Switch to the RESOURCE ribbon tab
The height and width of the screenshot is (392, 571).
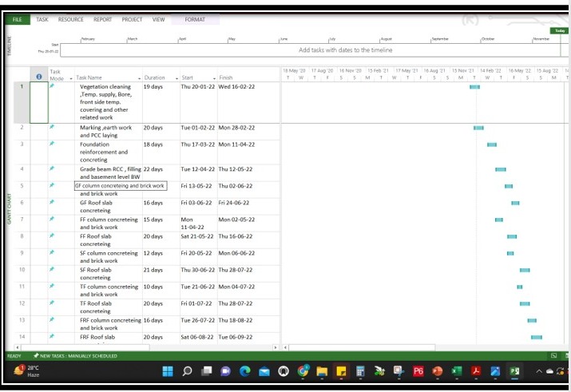click(70, 19)
